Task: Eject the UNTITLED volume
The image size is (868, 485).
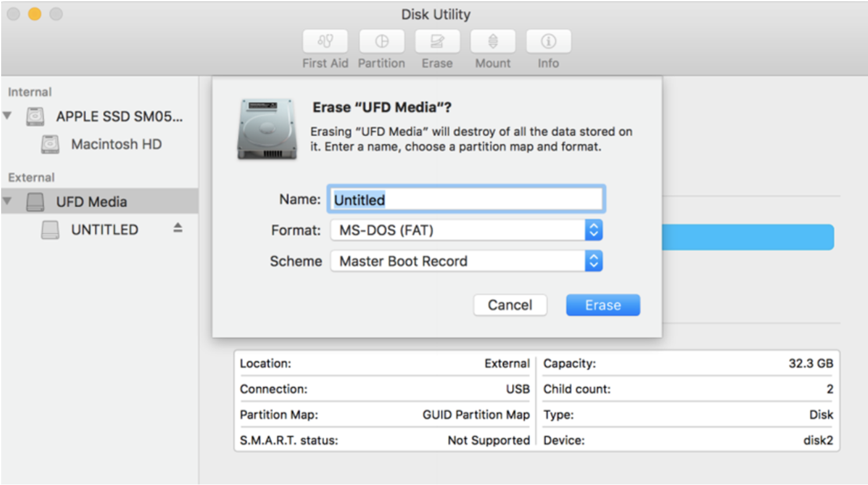Action: pyautogui.click(x=178, y=229)
